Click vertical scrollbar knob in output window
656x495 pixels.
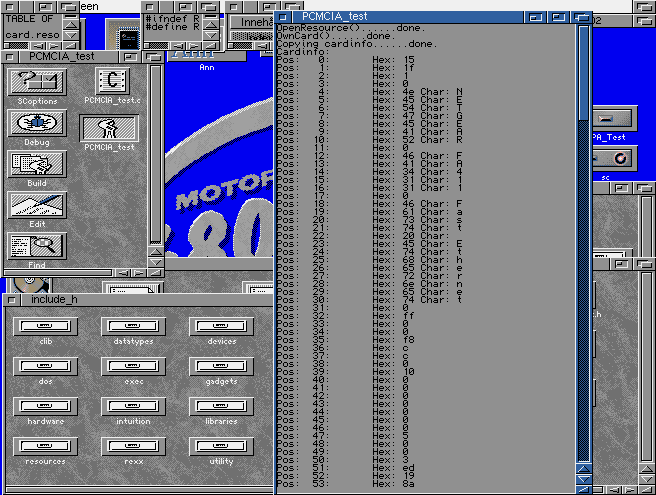584,73
